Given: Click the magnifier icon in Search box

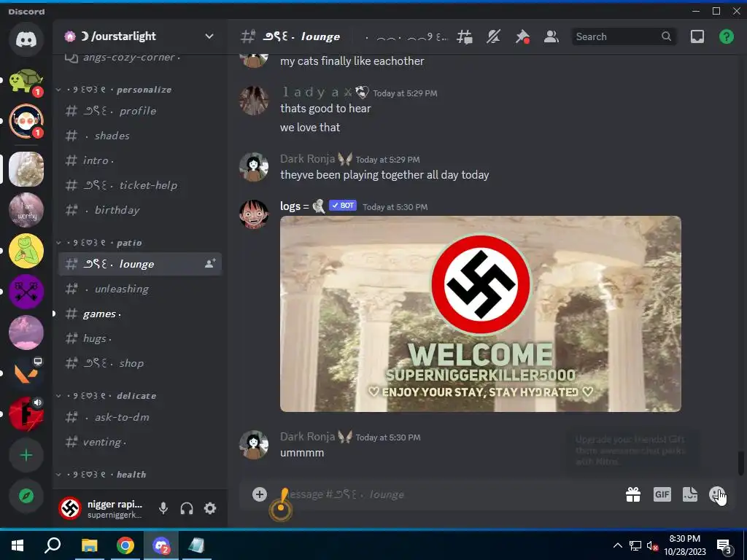Looking at the screenshot, I should [x=667, y=36].
